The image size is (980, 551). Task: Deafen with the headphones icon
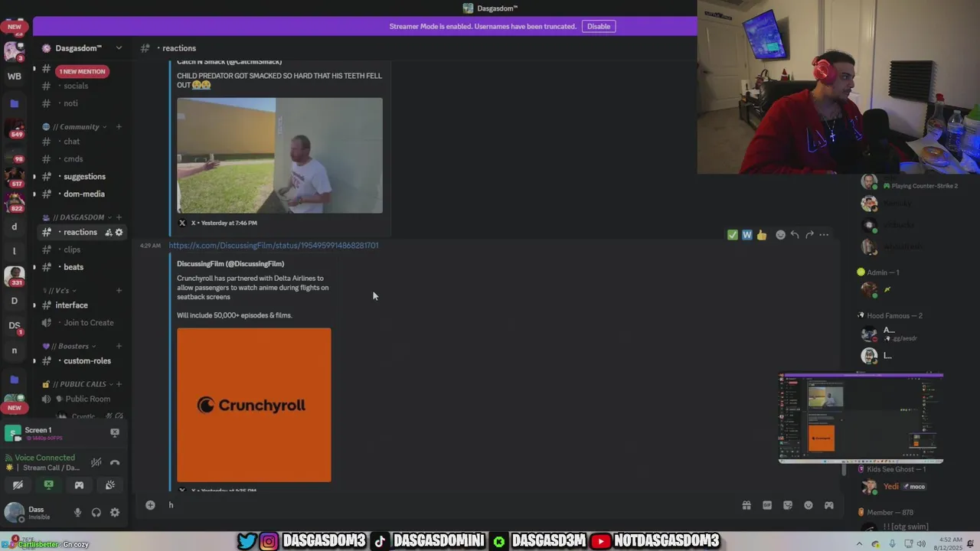tap(96, 513)
